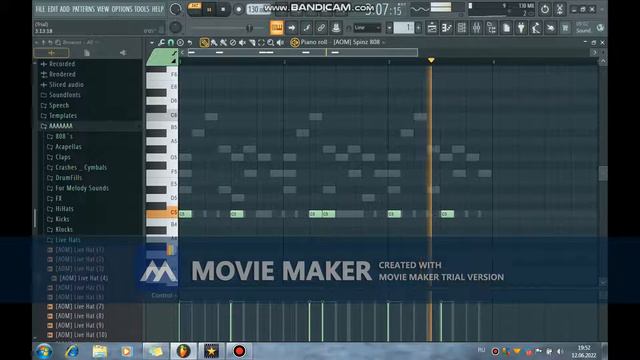Click the piano roll vertical scrollbar handle
Screen dimensions: 640x360
click(603, 173)
